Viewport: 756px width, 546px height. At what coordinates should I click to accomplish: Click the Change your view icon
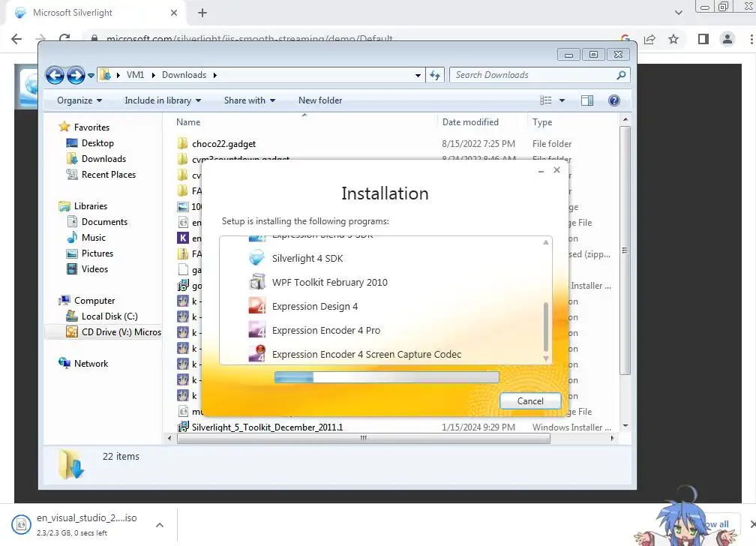(546, 100)
